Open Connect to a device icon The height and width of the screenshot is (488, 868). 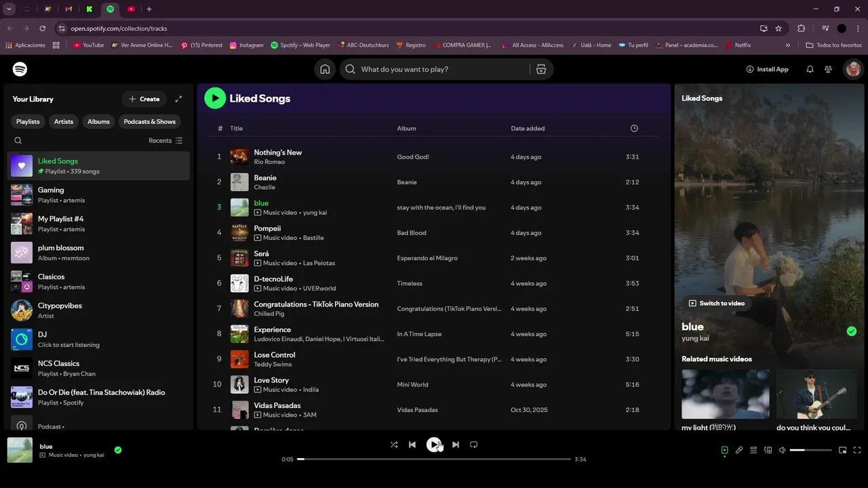coord(768,450)
